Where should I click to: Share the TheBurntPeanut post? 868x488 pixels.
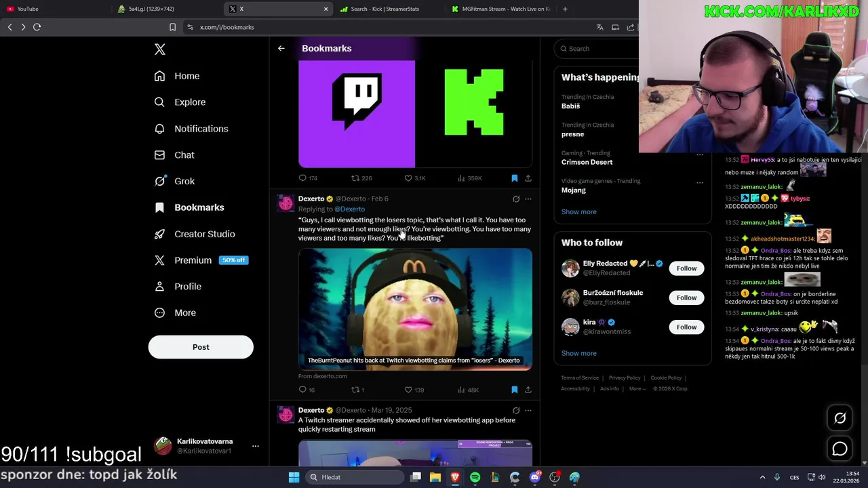pyautogui.click(x=528, y=390)
